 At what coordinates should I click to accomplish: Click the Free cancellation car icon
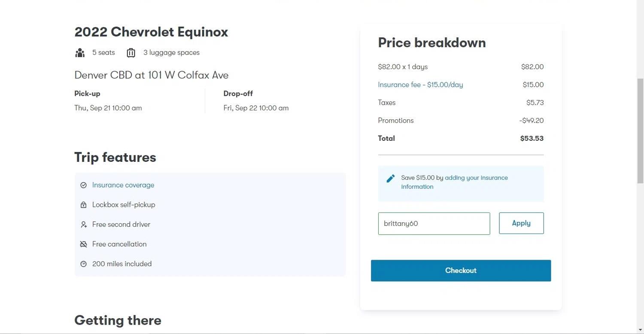[84, 244]
